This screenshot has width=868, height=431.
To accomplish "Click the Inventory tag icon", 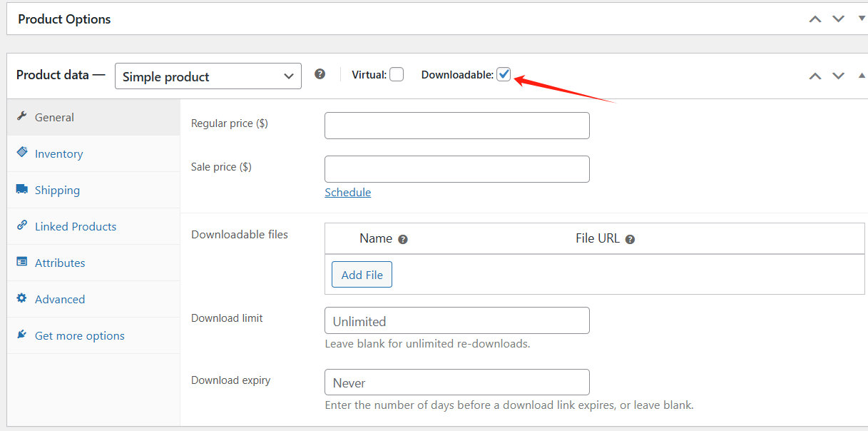I will (x=21, y=153).
